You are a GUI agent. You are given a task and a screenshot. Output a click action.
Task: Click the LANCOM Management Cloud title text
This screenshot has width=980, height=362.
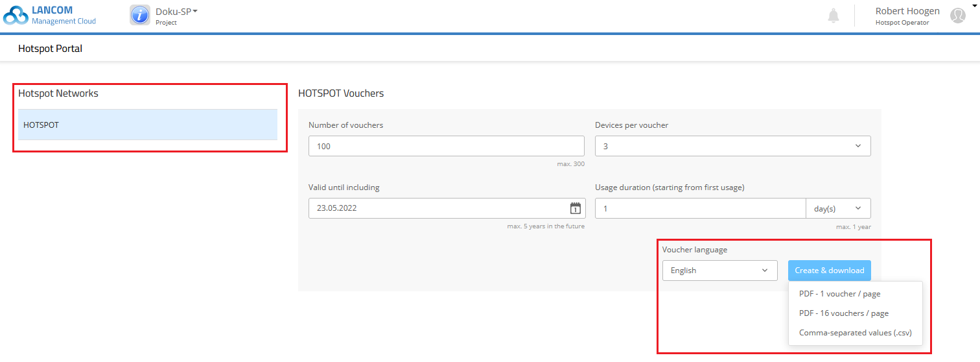point(64,16)
